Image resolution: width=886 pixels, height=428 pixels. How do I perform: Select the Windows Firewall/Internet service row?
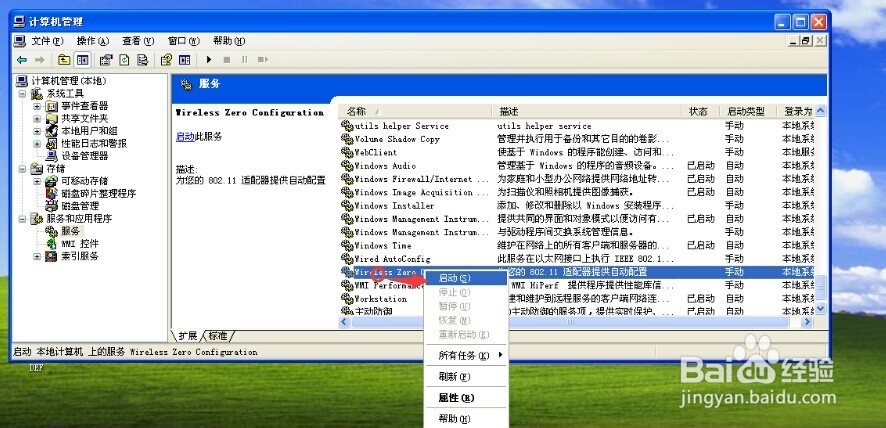point(577,179)
